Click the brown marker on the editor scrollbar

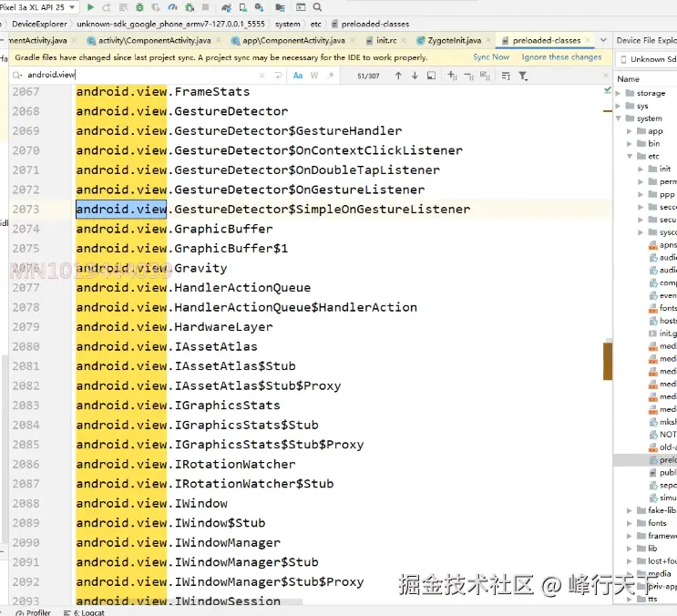pos(608,362)
